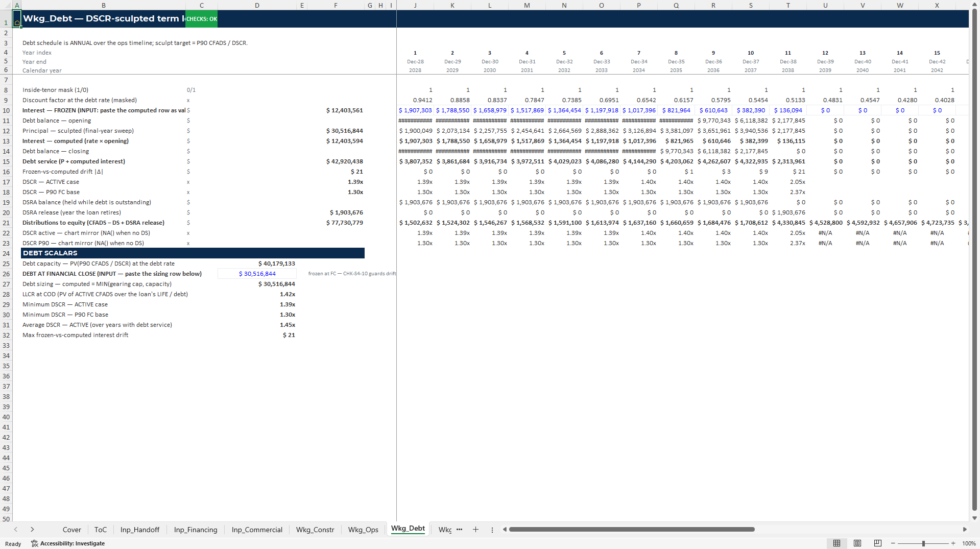Add a new sheet with plus button
The image size is (980, 549).
475,530
